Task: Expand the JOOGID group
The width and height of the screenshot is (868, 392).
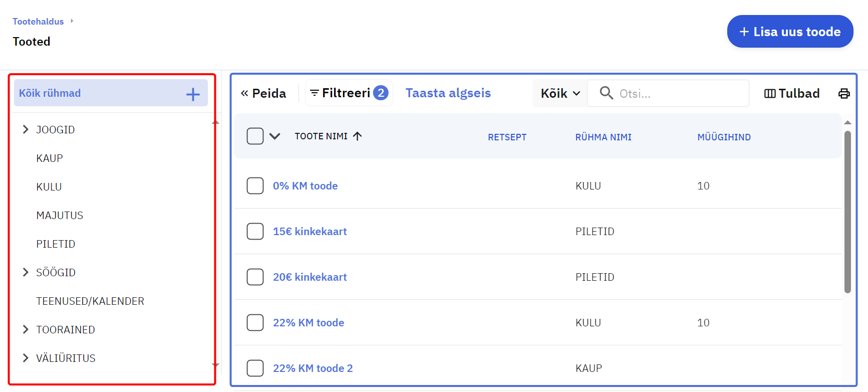Action: coord(26,129)
